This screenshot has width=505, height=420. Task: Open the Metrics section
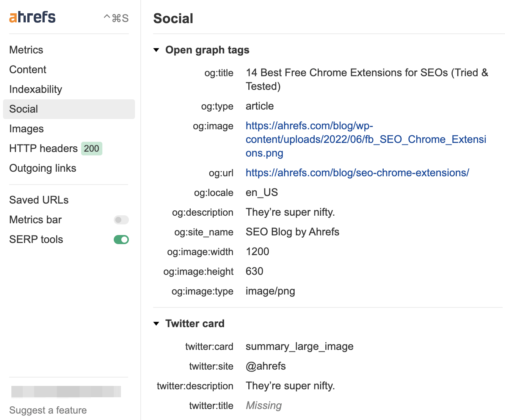click(x=26, y=50)
